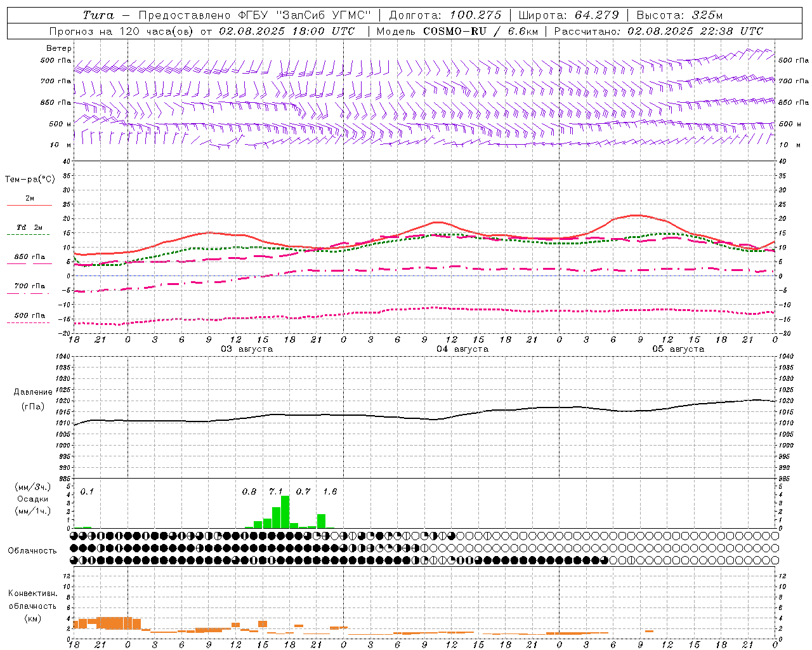The height and width of the screenshot is (650, 812).
Task: Click the "Конвективн." convective label
Action: click(x=33, y=594)
